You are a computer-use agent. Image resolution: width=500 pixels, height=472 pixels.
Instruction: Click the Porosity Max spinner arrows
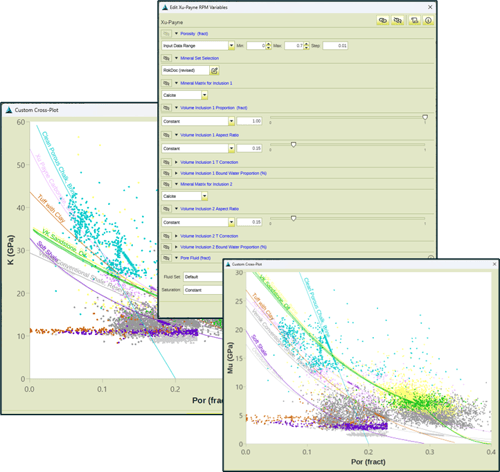click(x=307, y=46)
